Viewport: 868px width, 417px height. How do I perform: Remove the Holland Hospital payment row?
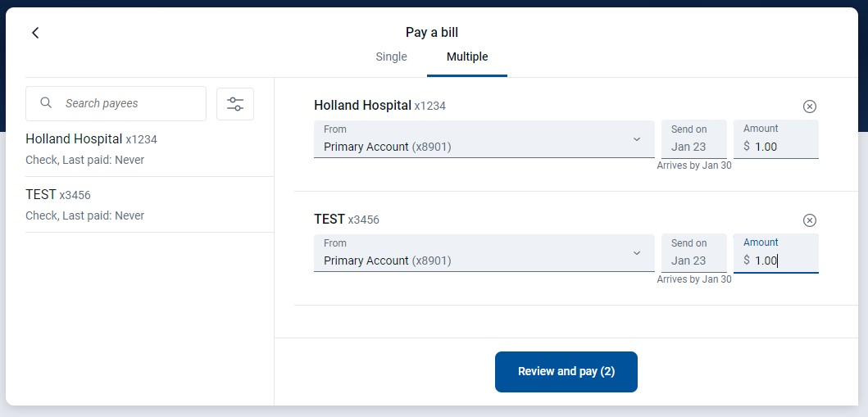point(809,107)
